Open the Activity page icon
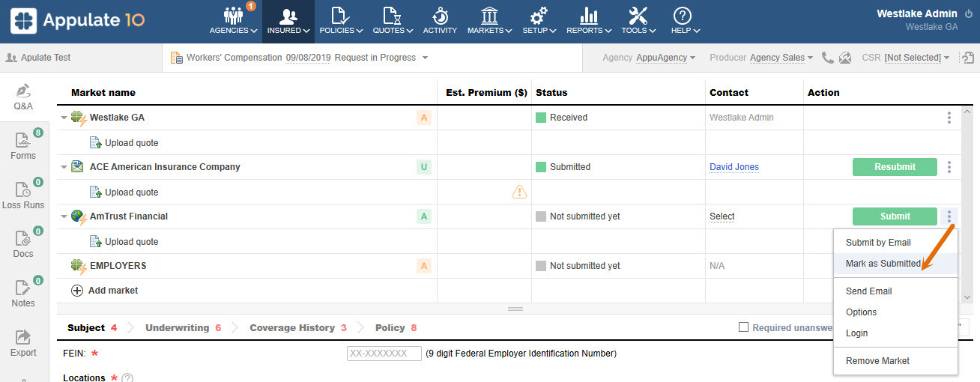This screenshot has height=382, width=980. pyautogui.click(x=440, y=16)
